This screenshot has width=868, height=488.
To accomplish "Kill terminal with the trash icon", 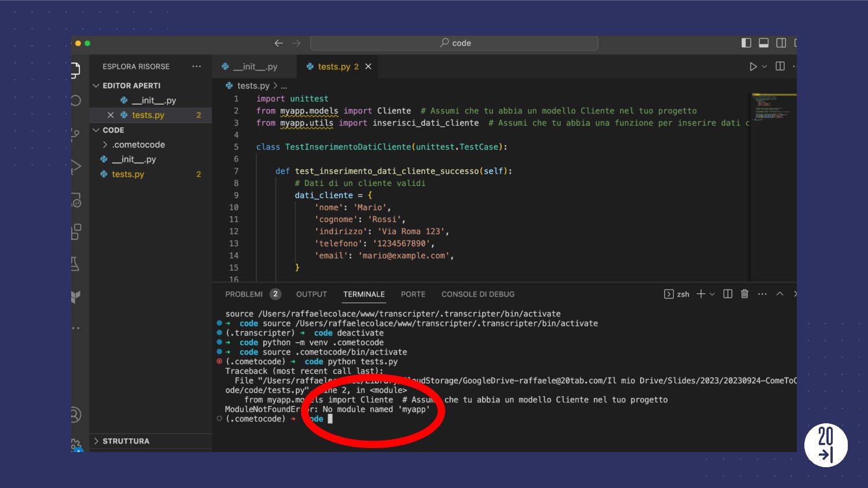I will coord(745,294).
